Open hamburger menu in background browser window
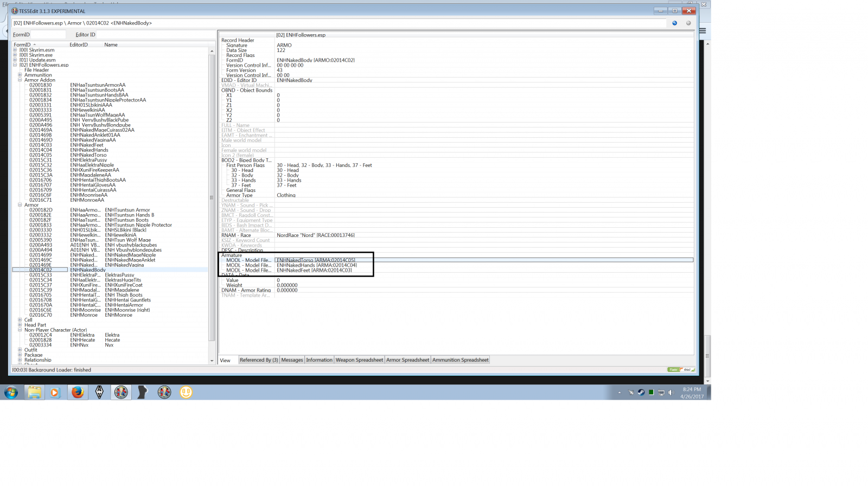The height and width of the screenshot is (488, 868). pyautogui.click(x=703, y=31)
